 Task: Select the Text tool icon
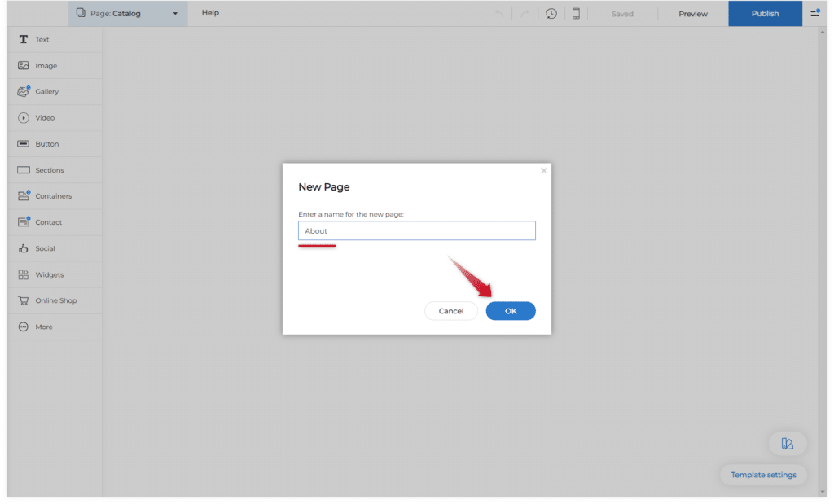click(x=24, y=40)
